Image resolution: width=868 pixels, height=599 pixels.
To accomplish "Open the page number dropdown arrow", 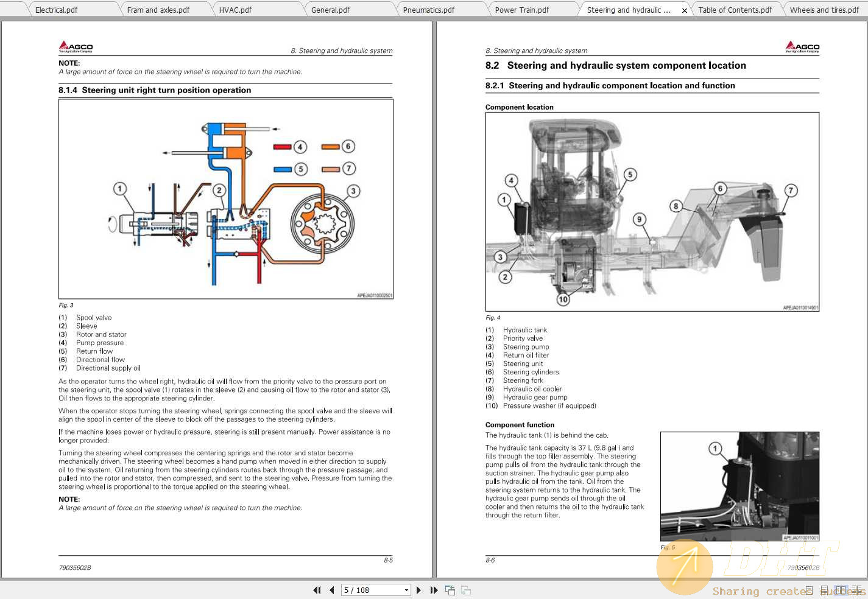I will (406, 590).
